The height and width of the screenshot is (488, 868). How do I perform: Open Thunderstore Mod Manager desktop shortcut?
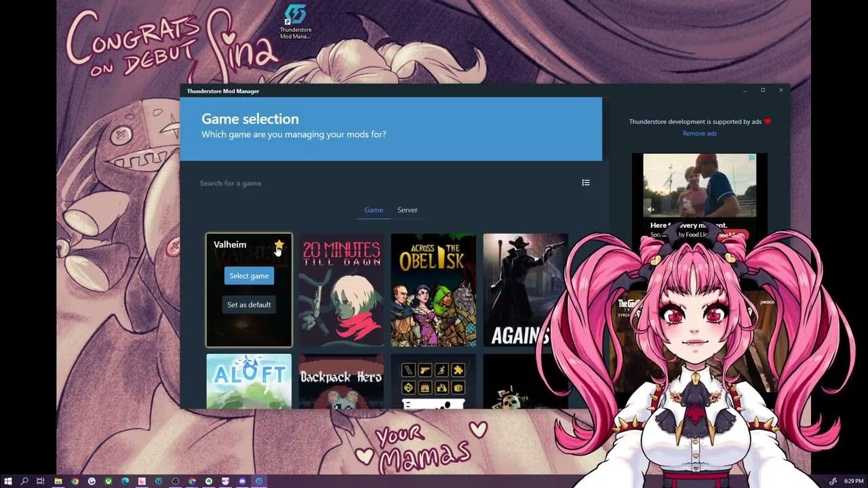295,22
